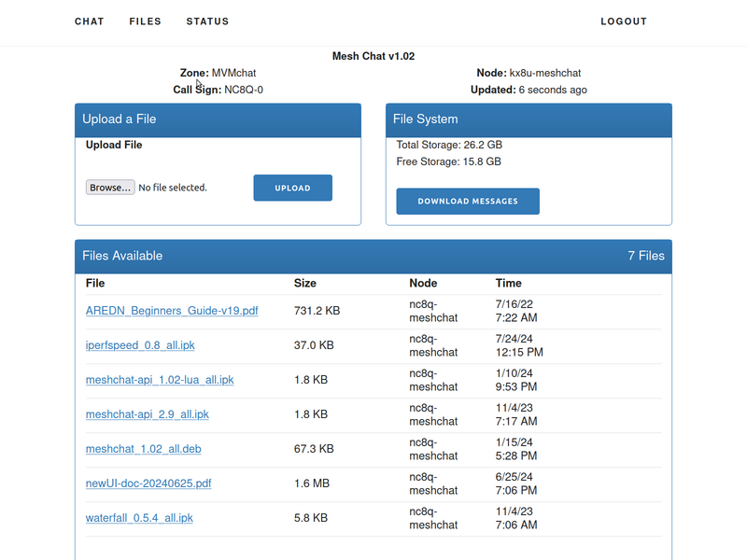Screen dimensions: 747x560
Task: Click the Time column header
Action: pos(508,284)
